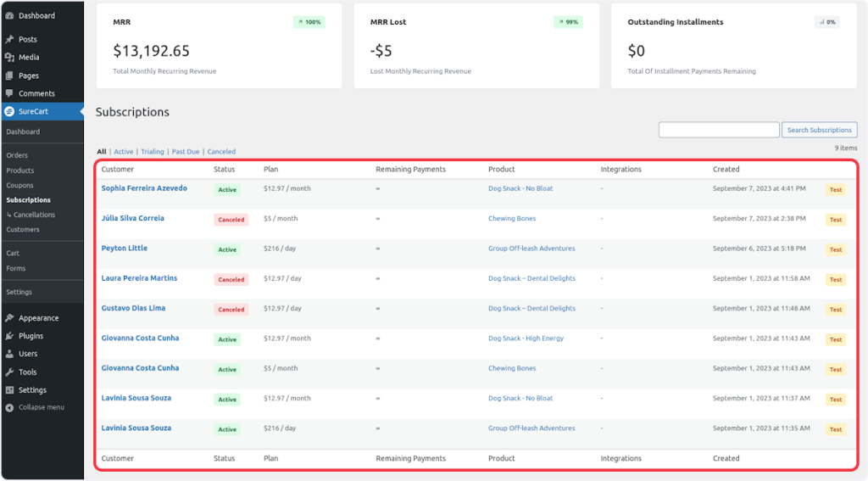Screen dimensions: 868x481
Task: Click the Appearance paintbrush icon
Action: point(9,318)
